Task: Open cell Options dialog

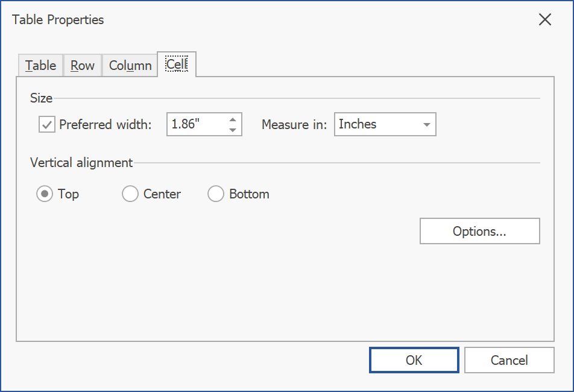Action: coord(479,232)
